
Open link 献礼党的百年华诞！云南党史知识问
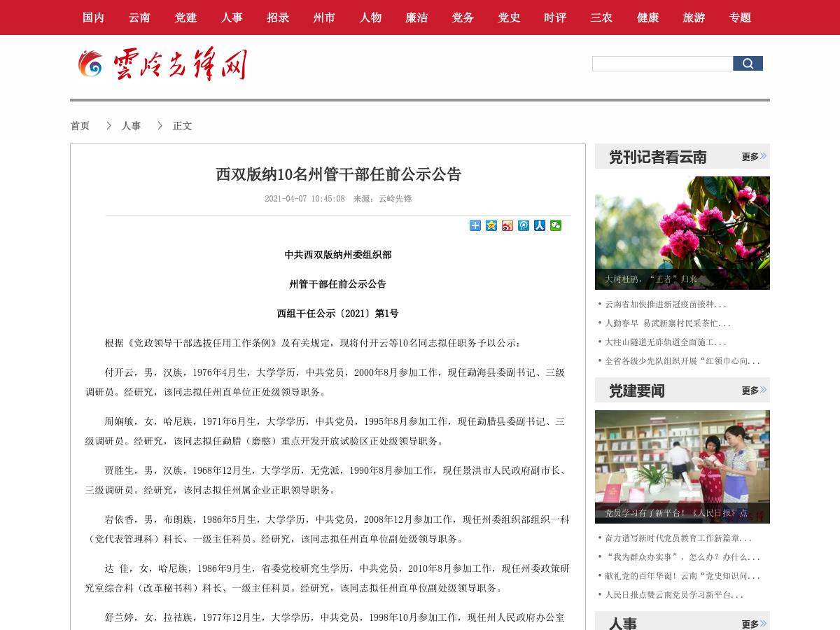point(682,576)
